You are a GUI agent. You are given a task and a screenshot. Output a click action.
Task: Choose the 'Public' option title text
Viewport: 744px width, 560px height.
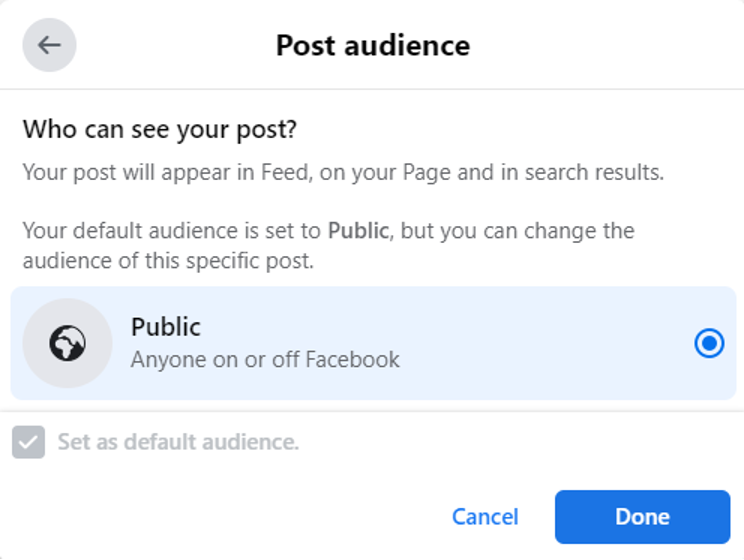pos(166,327)
